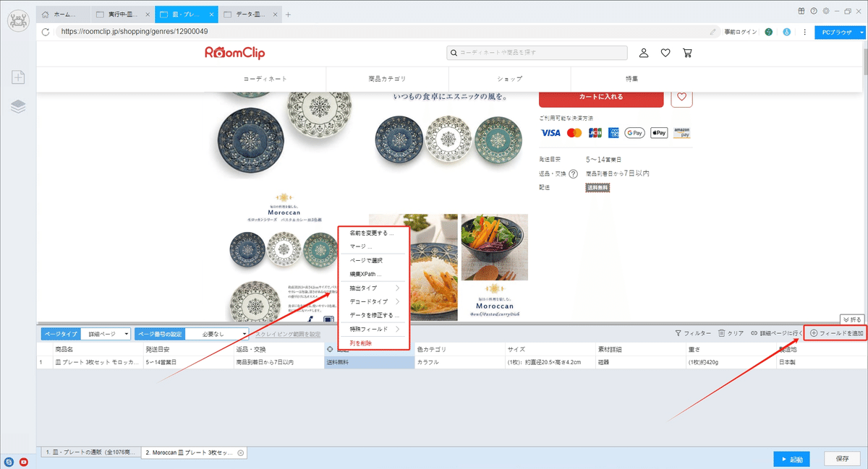Click the blue Skype-like icon at bottom left

9,462
